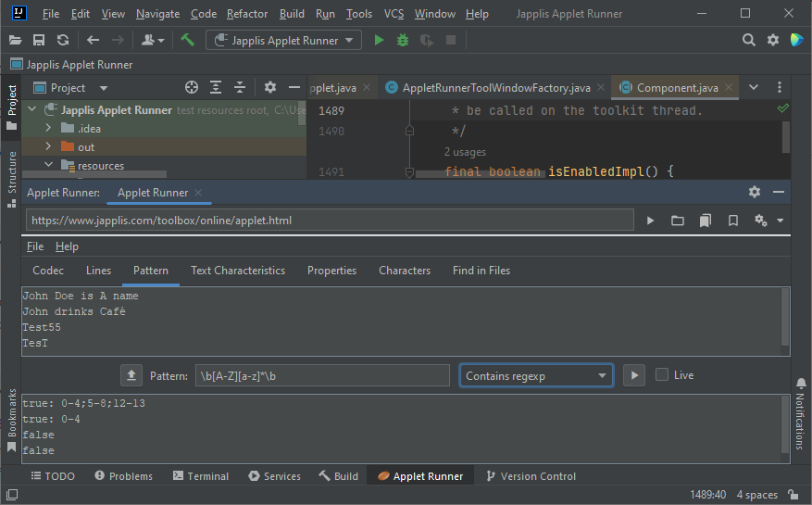Open the VCS menu
The height and width of the screenshot is (505, 812).
394,14
